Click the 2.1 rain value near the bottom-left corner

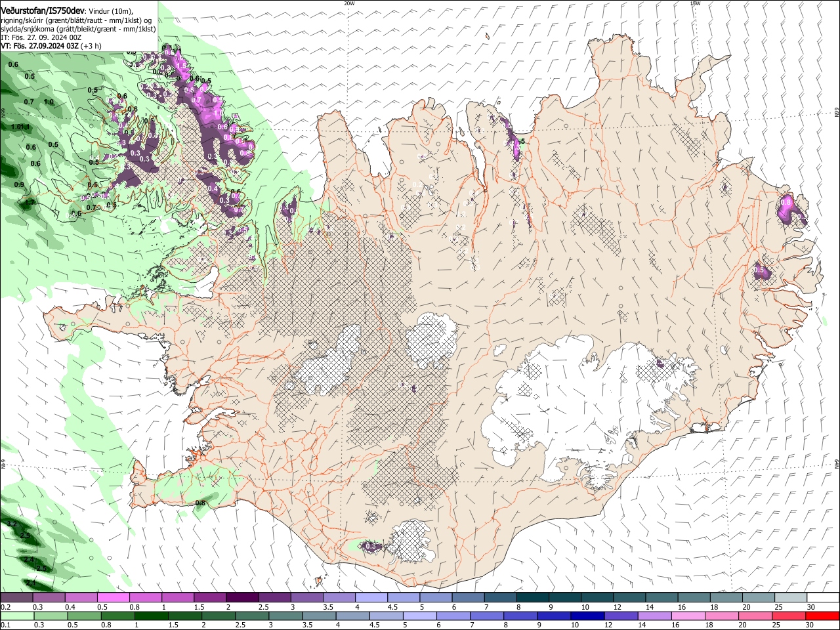pos(31,583)
